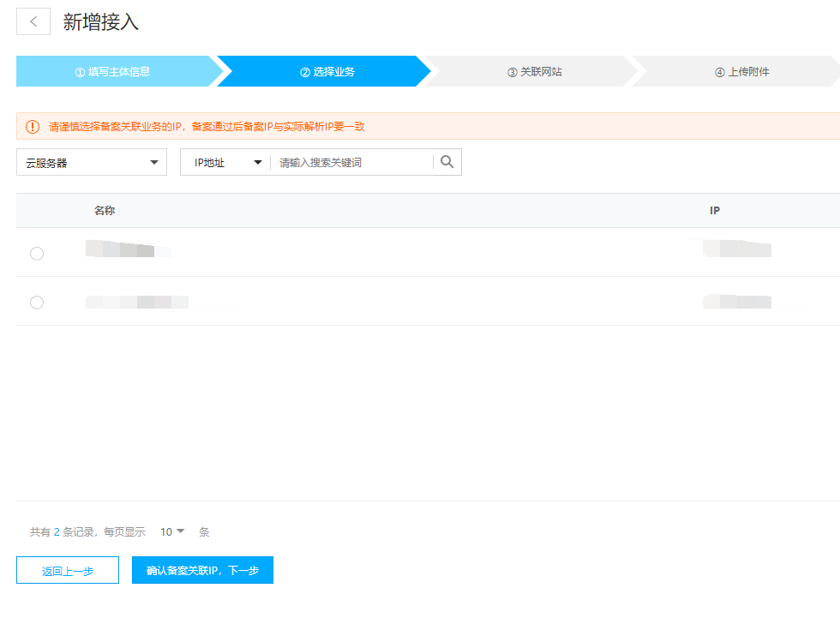Click the IP column header

(714, 211)
